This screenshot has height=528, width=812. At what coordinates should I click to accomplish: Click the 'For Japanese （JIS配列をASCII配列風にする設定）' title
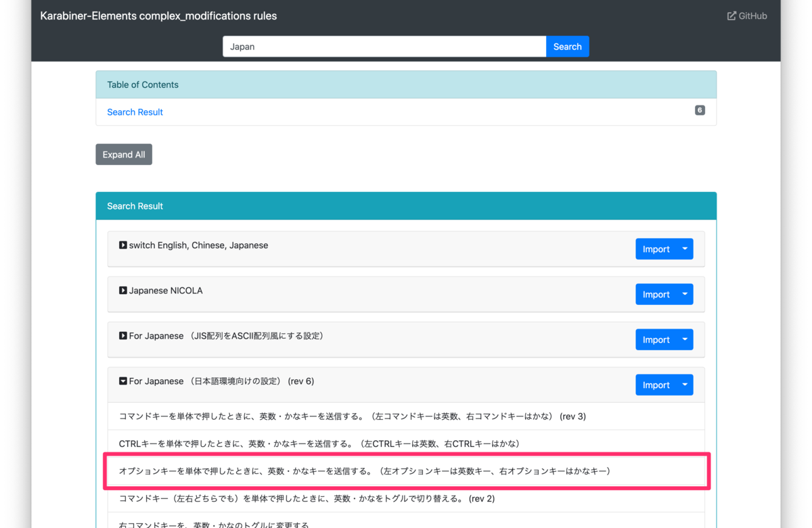click(x=226, y=336)
